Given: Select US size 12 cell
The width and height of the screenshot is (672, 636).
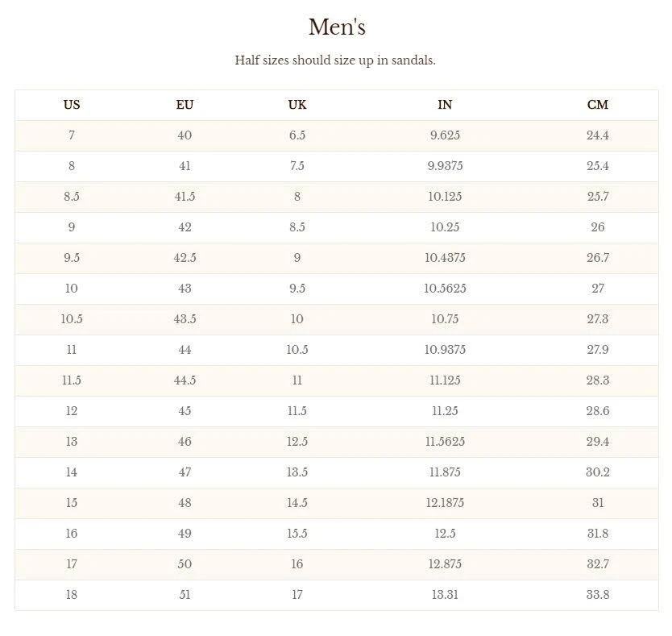Looking at the screenshot, I should tap(72, 411).
